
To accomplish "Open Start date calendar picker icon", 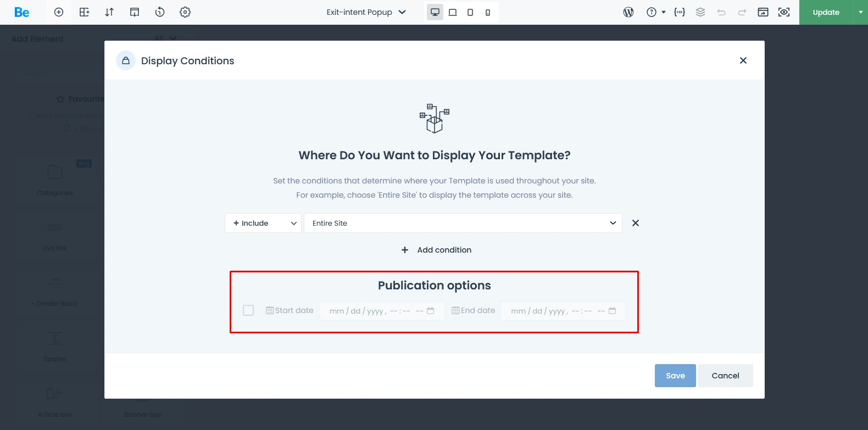I will 431,311.
